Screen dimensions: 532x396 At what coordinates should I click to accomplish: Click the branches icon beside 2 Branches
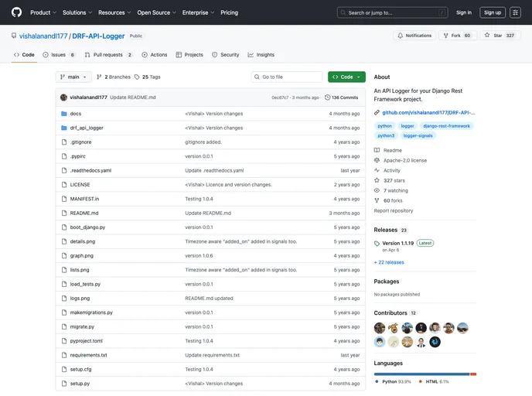tap(99, 77)
